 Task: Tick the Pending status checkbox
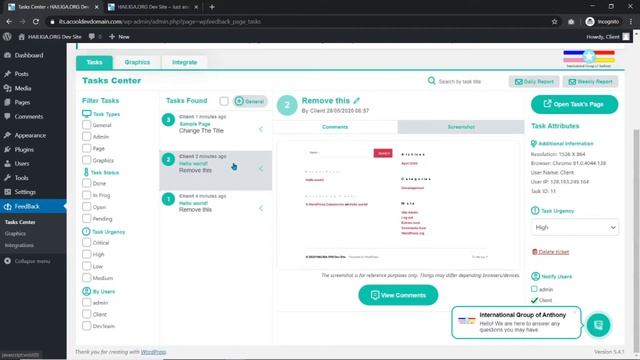pyautogui.click(x=87, y=219)
